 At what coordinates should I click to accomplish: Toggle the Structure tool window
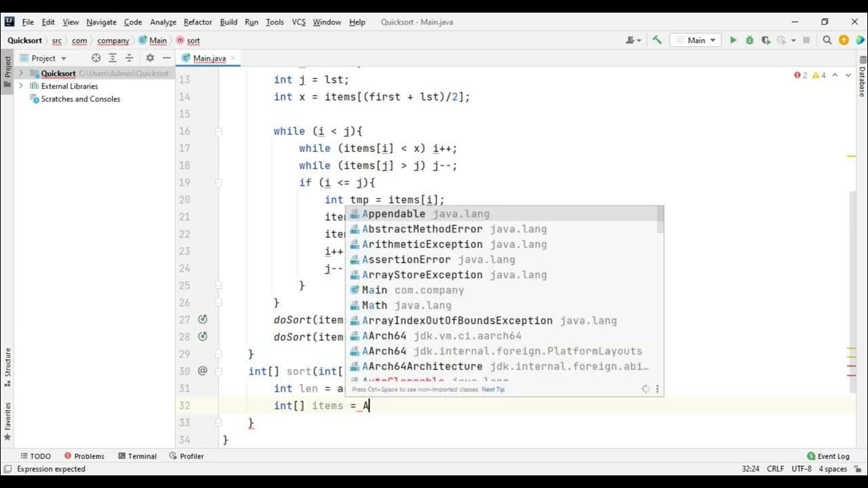tap(7, 368)
